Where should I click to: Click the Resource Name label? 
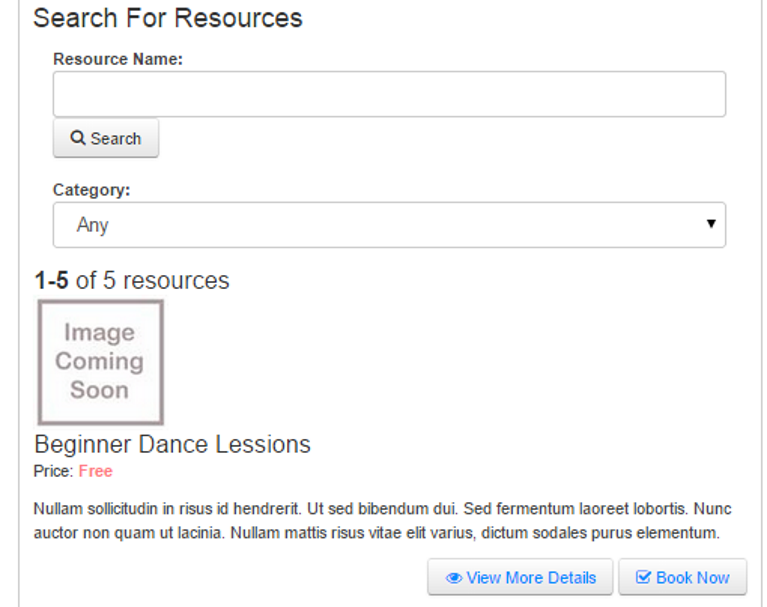pos(118,59)
